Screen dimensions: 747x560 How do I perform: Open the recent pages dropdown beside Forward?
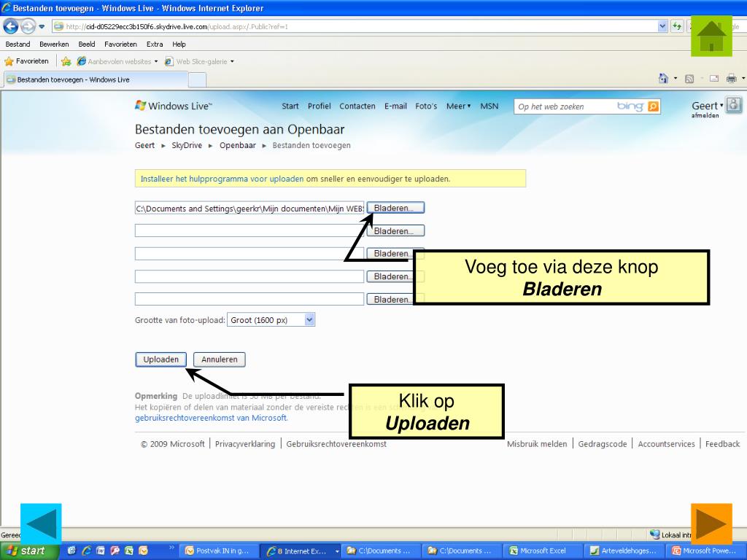[42, 27]
